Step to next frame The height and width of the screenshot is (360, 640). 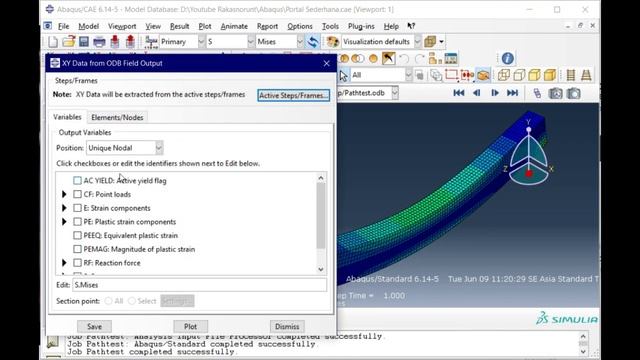495,93
